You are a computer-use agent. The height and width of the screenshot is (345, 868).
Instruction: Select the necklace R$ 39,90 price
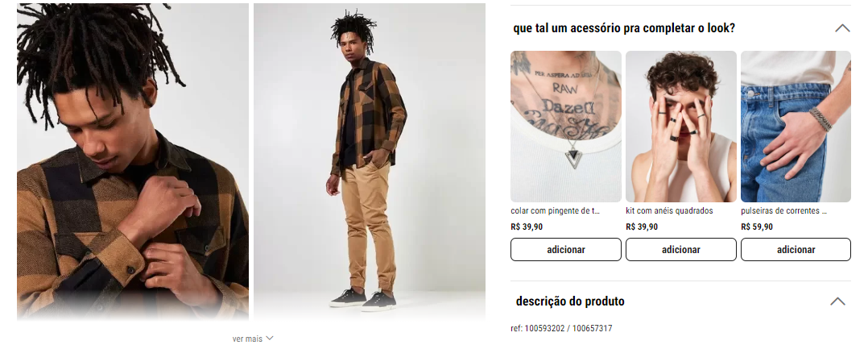click(x=527, y=227)
